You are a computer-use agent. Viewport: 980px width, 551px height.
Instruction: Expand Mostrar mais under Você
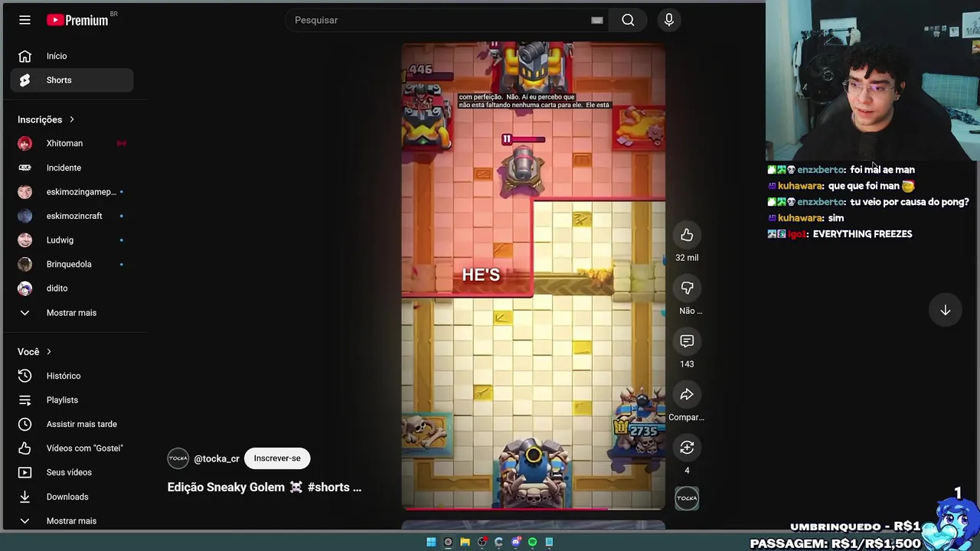72,521
